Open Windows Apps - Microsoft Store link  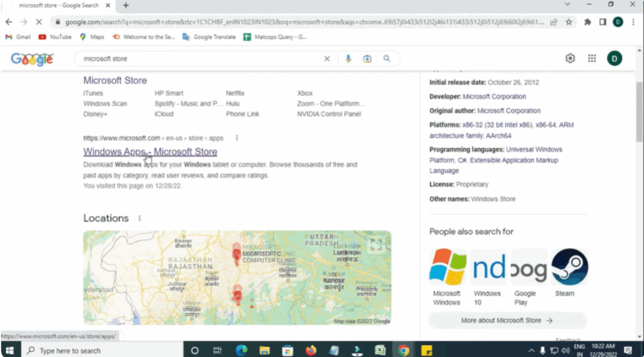pos(150,152)
